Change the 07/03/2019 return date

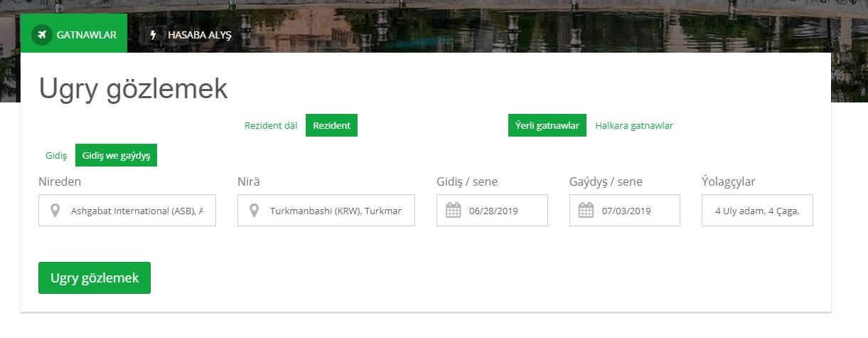pos(625,211)
